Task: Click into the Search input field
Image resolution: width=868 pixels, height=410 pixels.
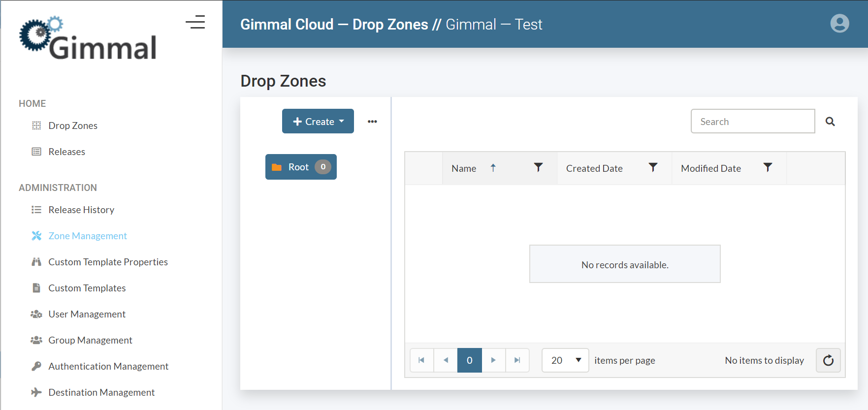Action: coord(752,122)
